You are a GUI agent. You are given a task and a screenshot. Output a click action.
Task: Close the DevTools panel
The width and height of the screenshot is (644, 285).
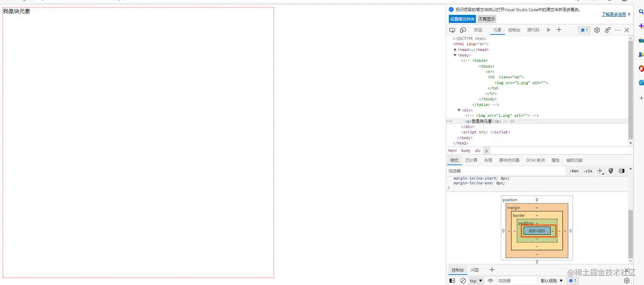coord(627,30)
